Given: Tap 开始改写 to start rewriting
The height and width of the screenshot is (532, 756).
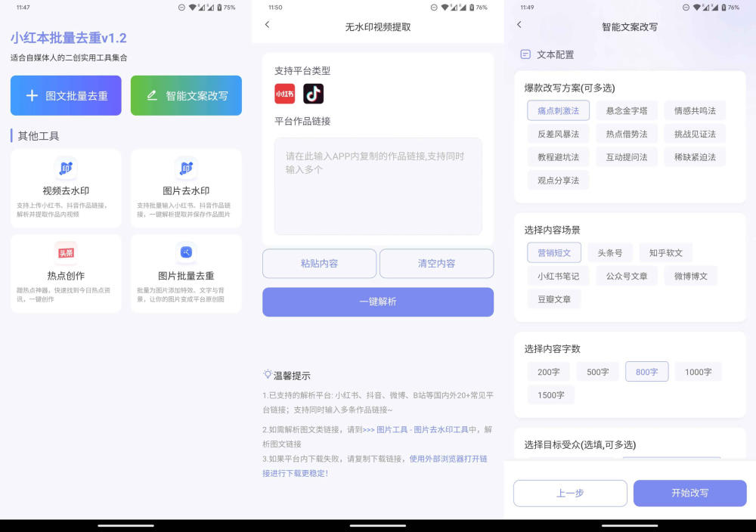Looking at the screenshot, I should [x=689, y=493].
